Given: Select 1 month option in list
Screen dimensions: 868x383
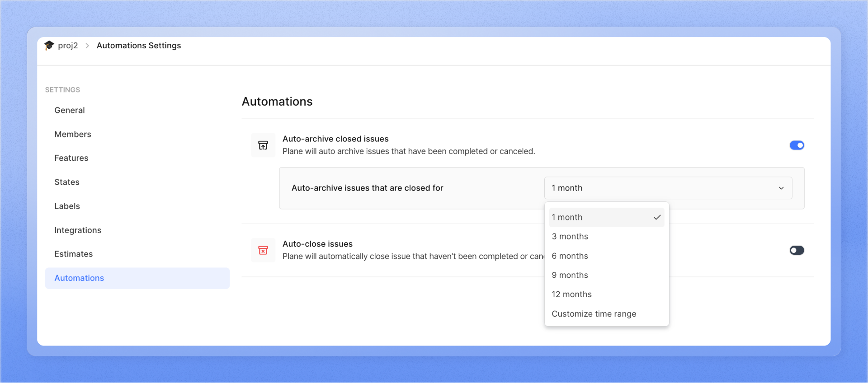Looking at the screenshot, I should [607, 217].
